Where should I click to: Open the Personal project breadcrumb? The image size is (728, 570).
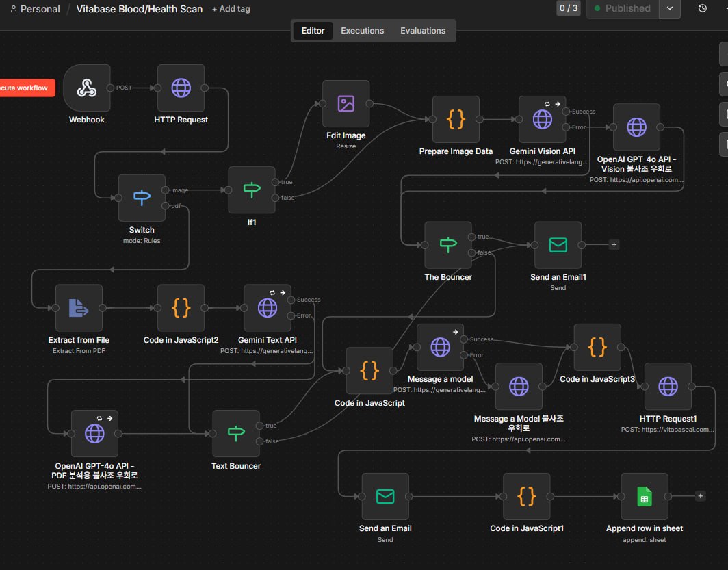click(36, 9)
